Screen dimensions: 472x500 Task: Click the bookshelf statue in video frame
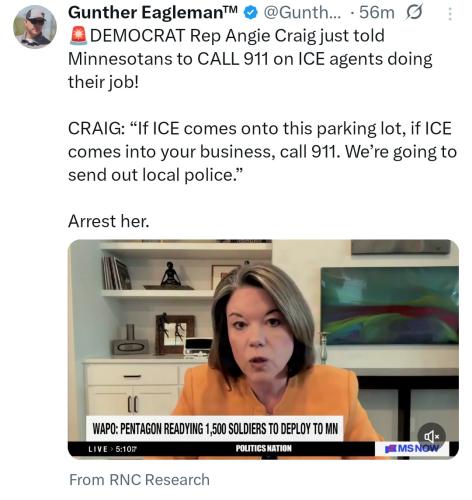pyautogui.click(x=171, y=275)
